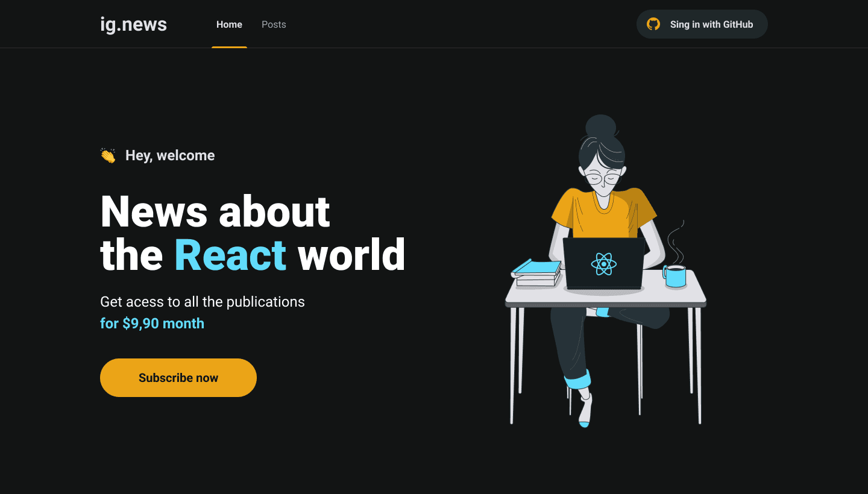Click the GitHub octocat icon
This screenshot has width=868, height=494.
click(653, 24)
